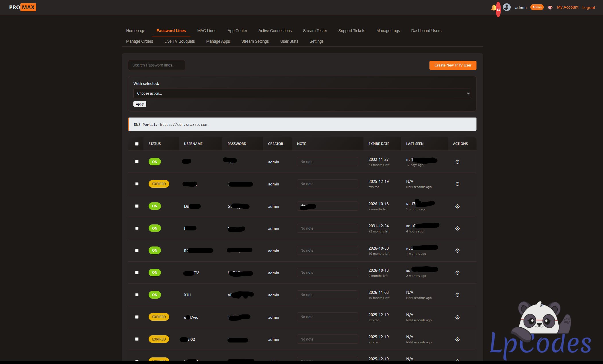Expand the Choose action dropdown
This screenshot has width=603, height=364.
click(x=302, y=93)
